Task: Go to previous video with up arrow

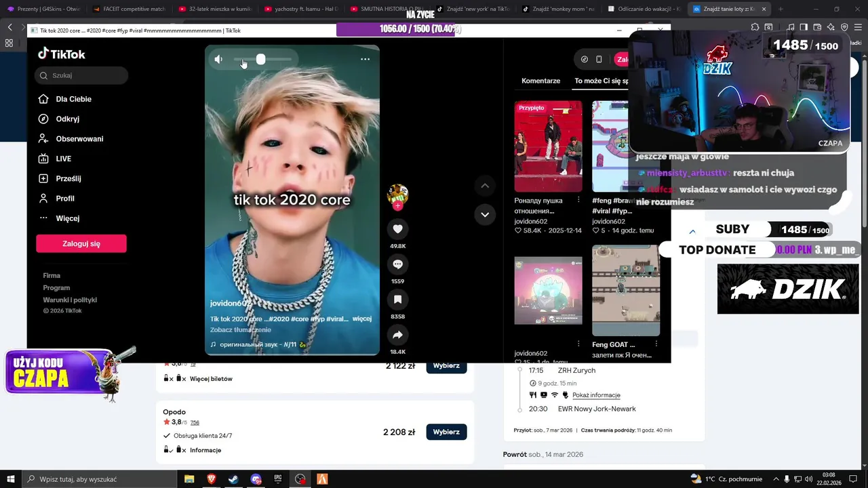Action: pos(485,186)
